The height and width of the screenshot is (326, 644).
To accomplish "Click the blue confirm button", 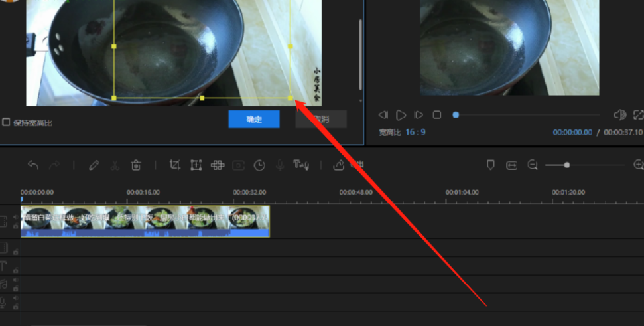I will pyautogui.click(x=254, y=120).
